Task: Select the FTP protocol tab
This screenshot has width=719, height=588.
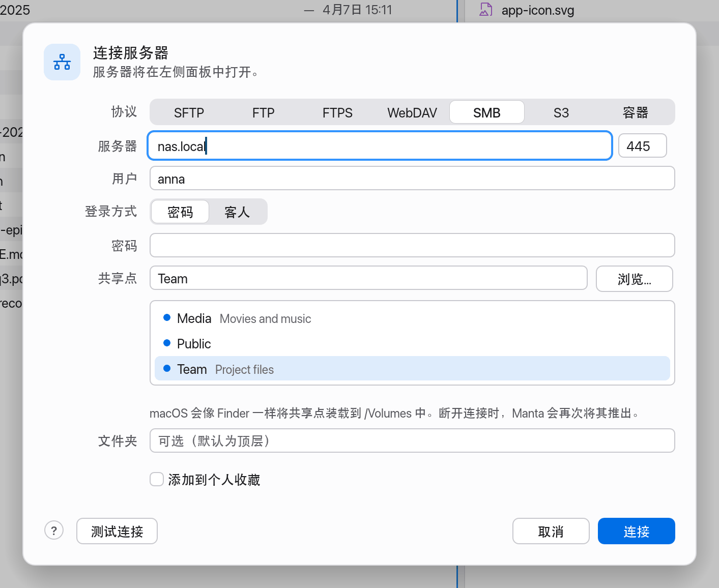Action: click(x=263, y=112)
